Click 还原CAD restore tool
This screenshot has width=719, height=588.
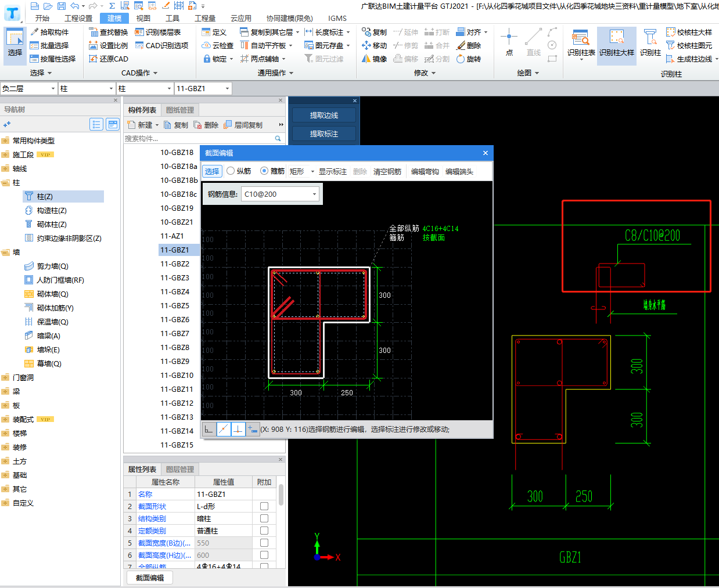109,59
